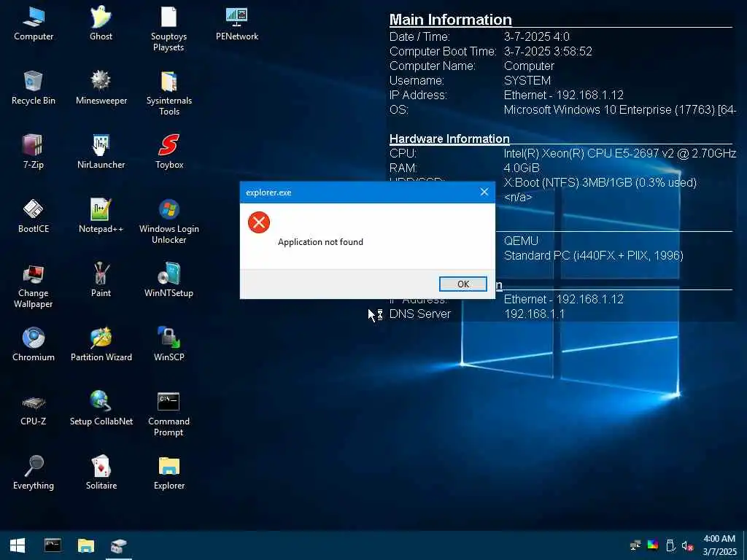Screen dimensions: 747x560
Task: Open the WinNTSetup desktop icon
Action: point(169,280)
